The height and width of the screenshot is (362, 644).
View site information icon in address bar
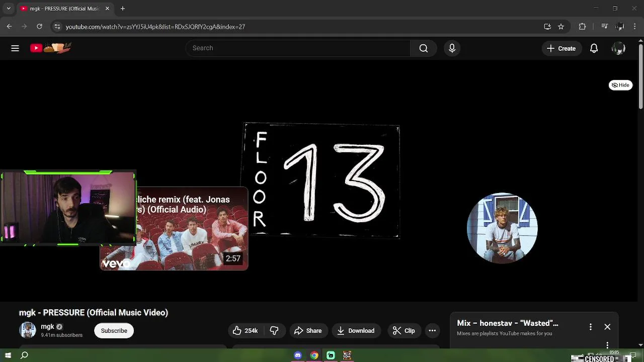click(x=57, y=26)
